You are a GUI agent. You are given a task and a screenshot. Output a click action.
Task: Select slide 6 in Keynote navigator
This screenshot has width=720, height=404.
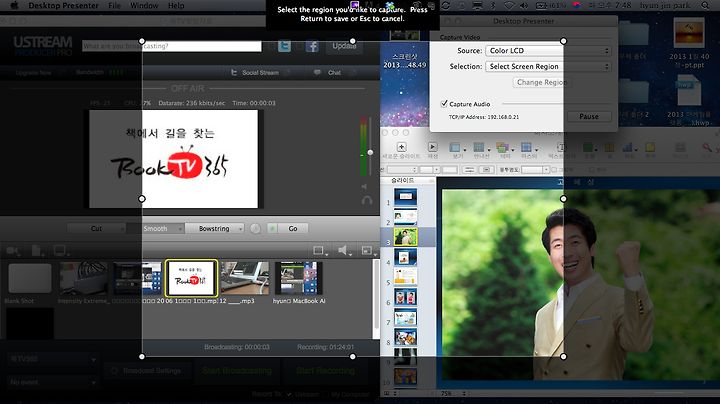pyautogui.click(x=405, y=297)
